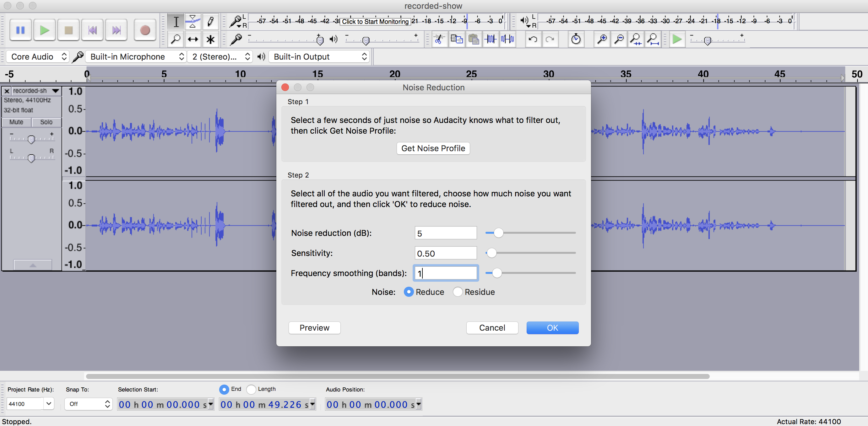Click the Undo arrow icon
Screen dimensions: 868x426
point(533,40)
